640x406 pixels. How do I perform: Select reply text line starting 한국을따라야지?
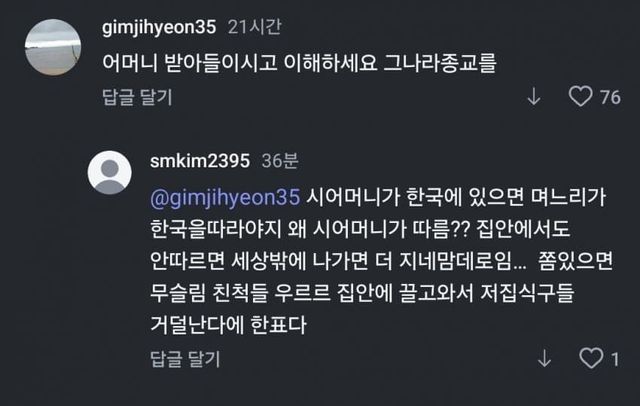[x=360, y=229]
